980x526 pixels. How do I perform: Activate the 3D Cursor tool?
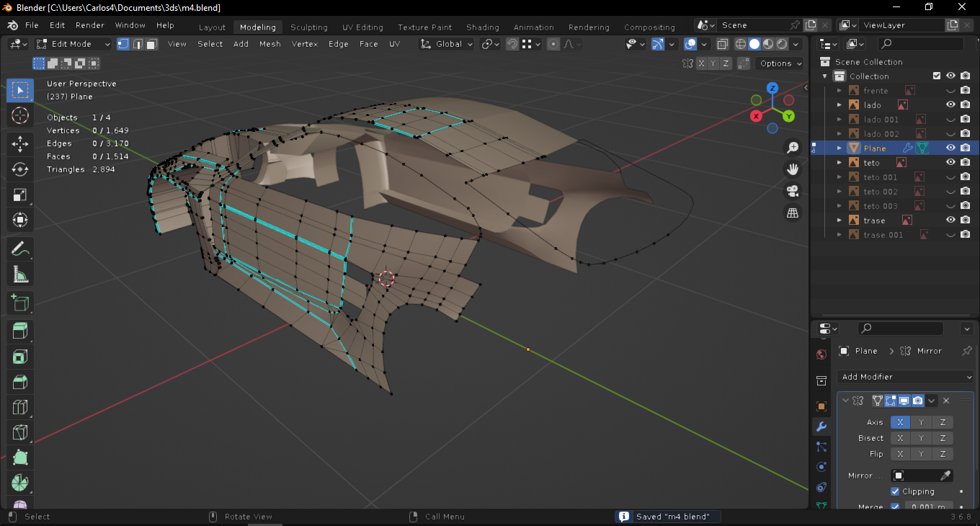pyautogui.click(x=20, y=115)
